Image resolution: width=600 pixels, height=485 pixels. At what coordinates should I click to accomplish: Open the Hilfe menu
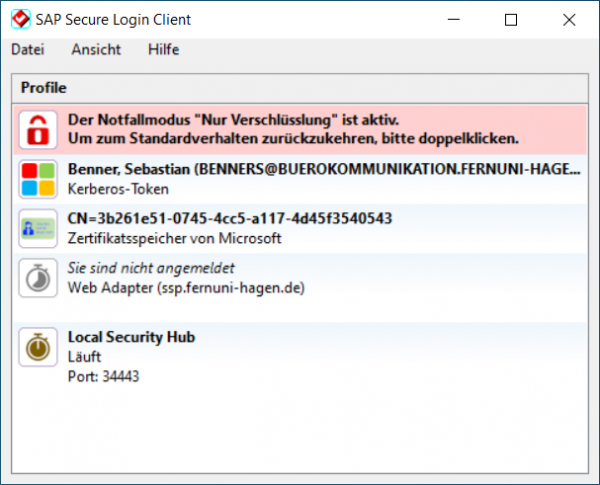(x=163, y=49)
